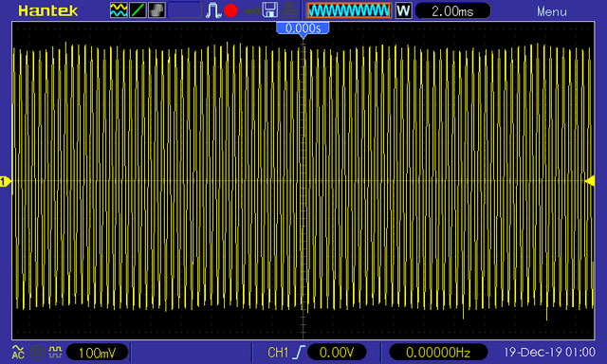607x364 pixels.
Task: Click the W window mode icon
Action: click(x=403, y=10)
